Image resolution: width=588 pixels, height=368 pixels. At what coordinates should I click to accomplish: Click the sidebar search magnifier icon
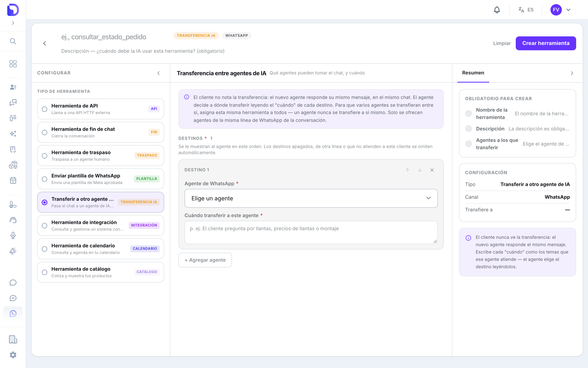pos(13,41)
